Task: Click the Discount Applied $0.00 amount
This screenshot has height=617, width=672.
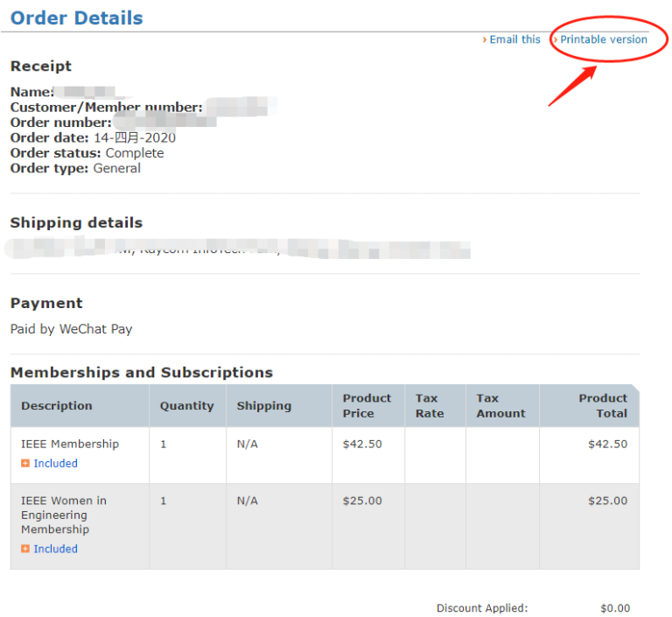Action: click(x=614, y=608)
